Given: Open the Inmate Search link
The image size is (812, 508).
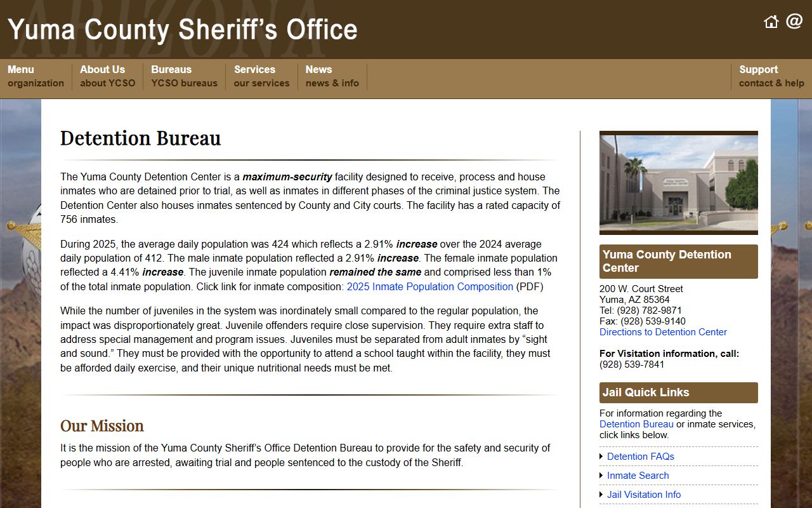Looking at the screenshot, I should (x=638, y=476).
